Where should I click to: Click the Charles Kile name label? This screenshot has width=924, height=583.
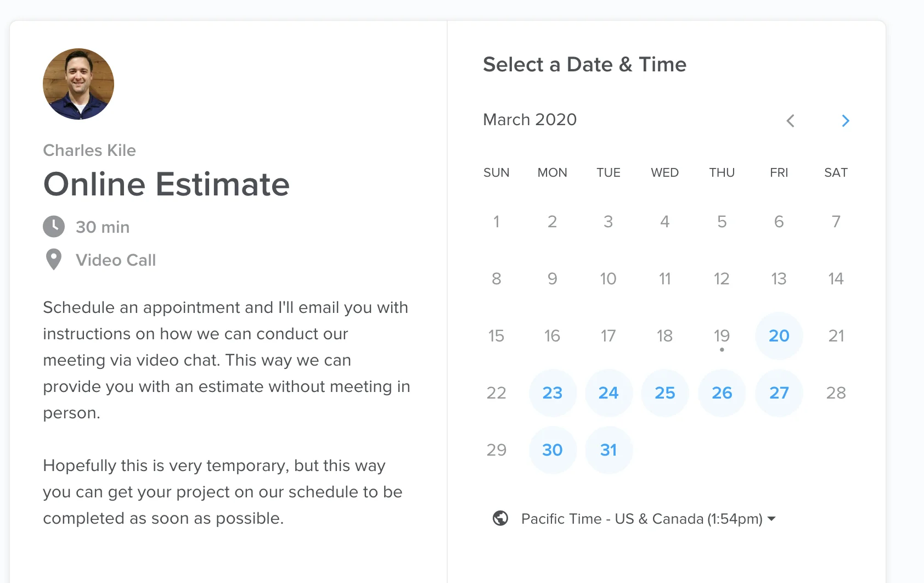[89, 150]
